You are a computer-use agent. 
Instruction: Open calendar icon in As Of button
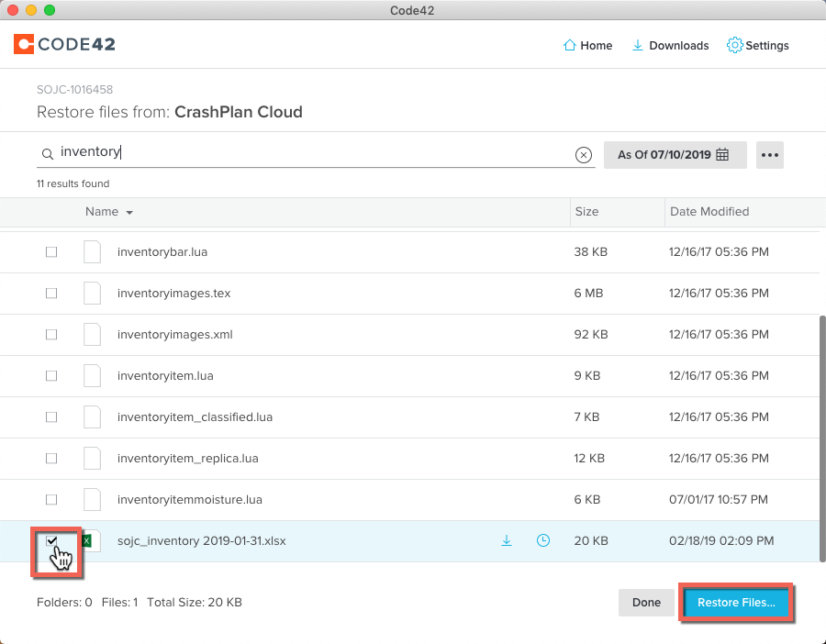[723, 155]
